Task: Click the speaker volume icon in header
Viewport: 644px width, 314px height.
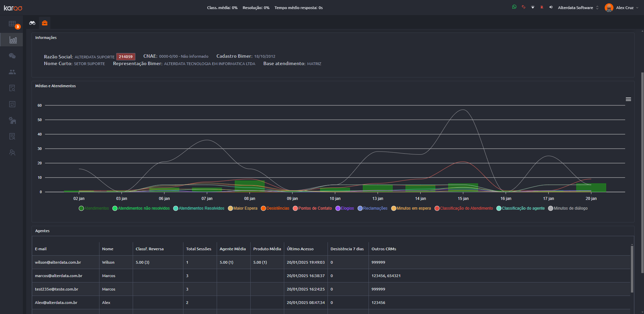Action: point(551,7)
